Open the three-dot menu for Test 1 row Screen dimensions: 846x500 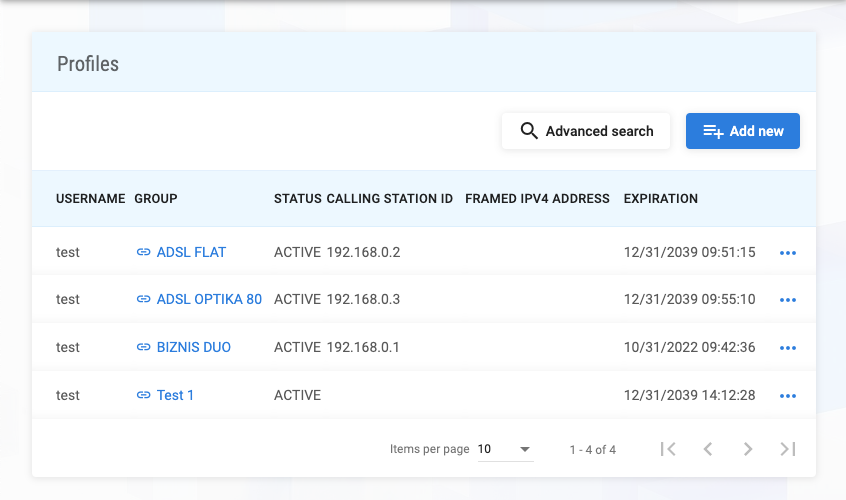click(x=787, y=396)
